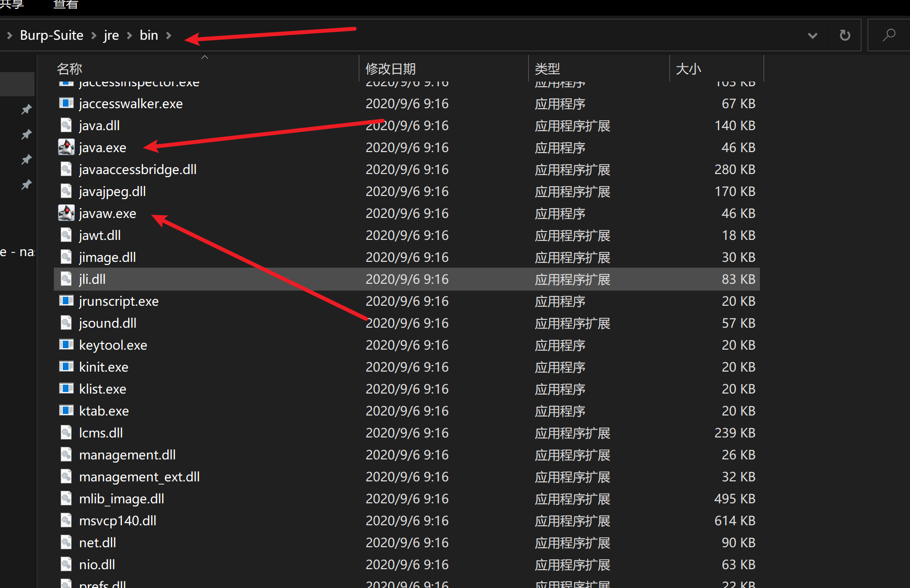
Task: Click the jrunscript.exe application icon
Action: point(66,301)
